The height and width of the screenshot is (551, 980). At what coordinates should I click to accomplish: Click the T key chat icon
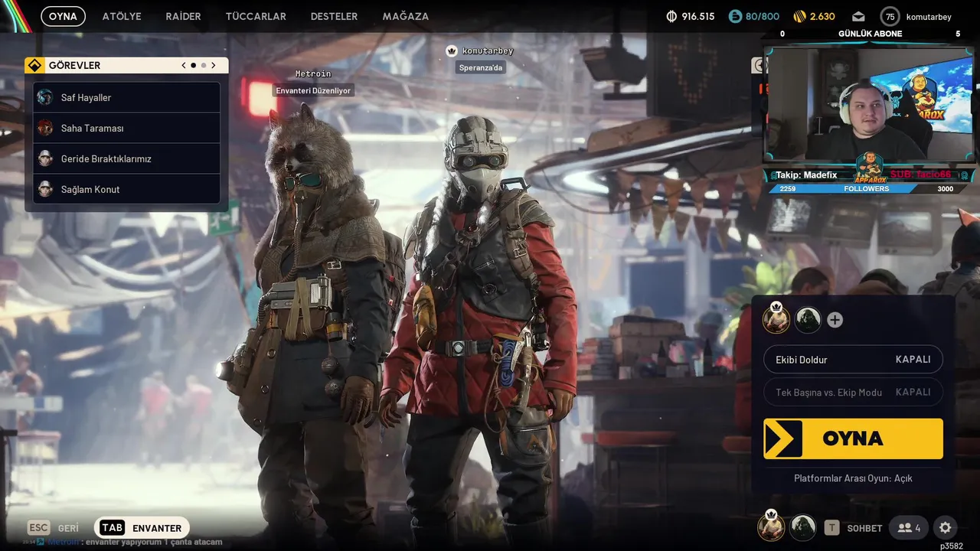point(832,528)
